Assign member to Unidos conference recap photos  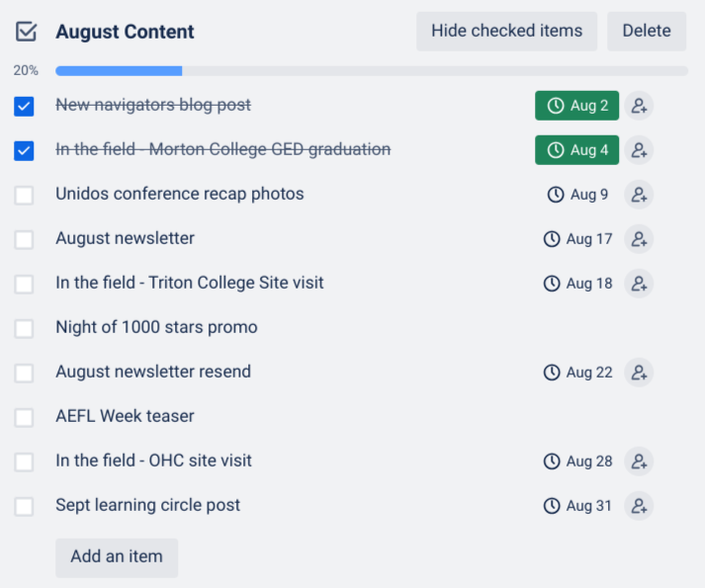click(x=639, y=195)
